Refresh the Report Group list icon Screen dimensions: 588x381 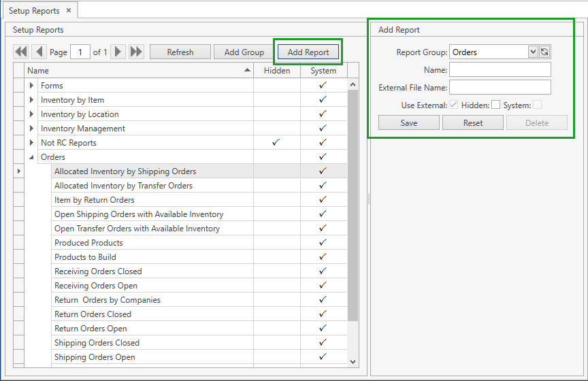544,52
